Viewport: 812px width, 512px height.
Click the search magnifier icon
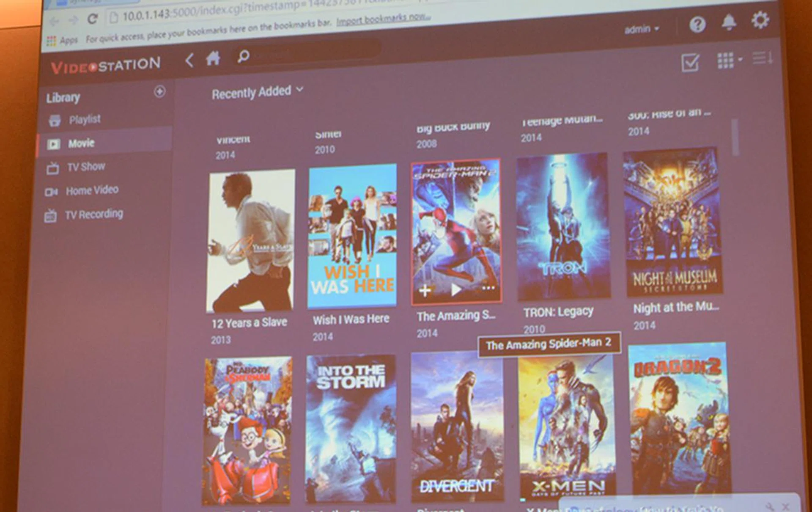(243, 57)
